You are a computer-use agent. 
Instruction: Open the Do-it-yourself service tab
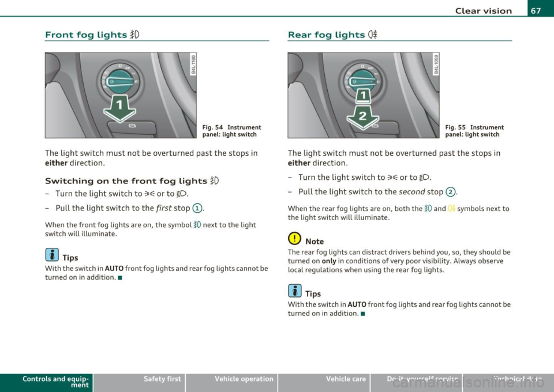pos(416,382)
